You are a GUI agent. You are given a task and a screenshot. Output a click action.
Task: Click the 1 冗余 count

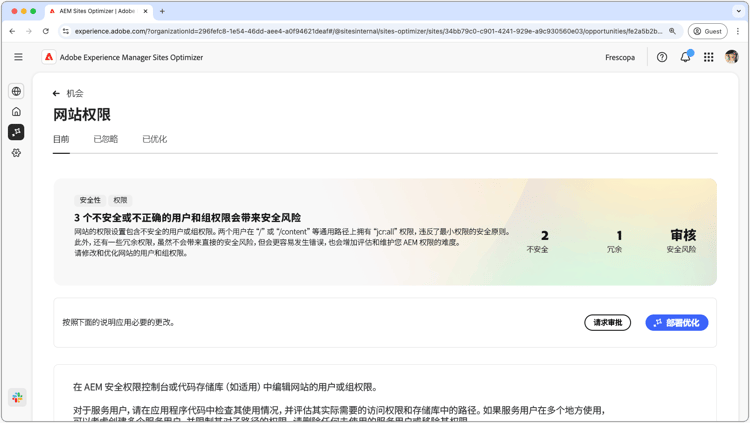[x=615, y=241]
